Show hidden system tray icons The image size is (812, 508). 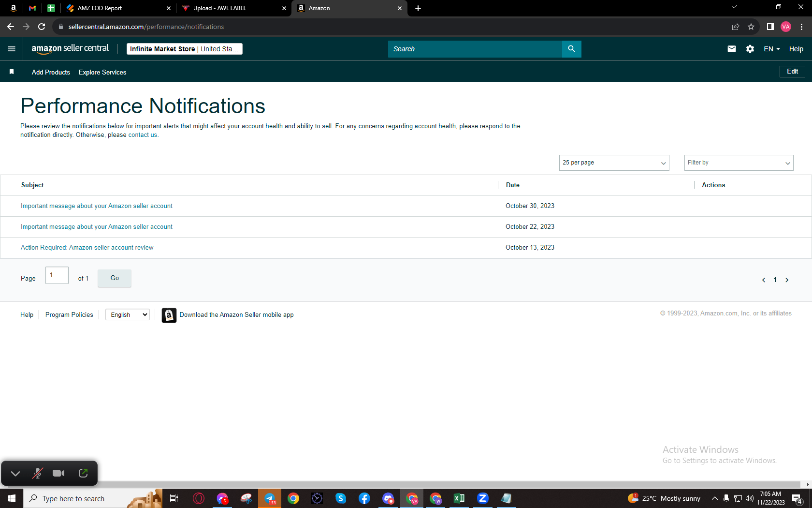[715, 498]
